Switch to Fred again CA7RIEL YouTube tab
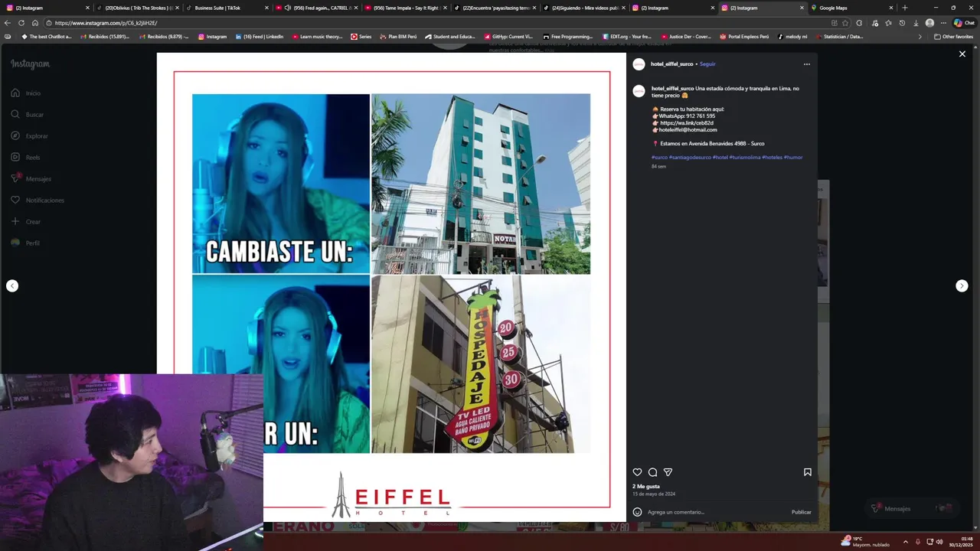980x551 pixels. point(316,8)
